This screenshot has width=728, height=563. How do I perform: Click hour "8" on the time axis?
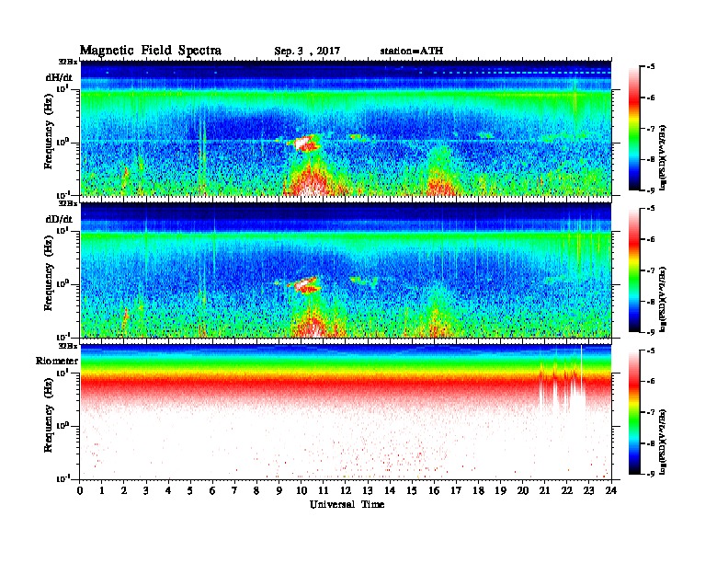(256, 491)
